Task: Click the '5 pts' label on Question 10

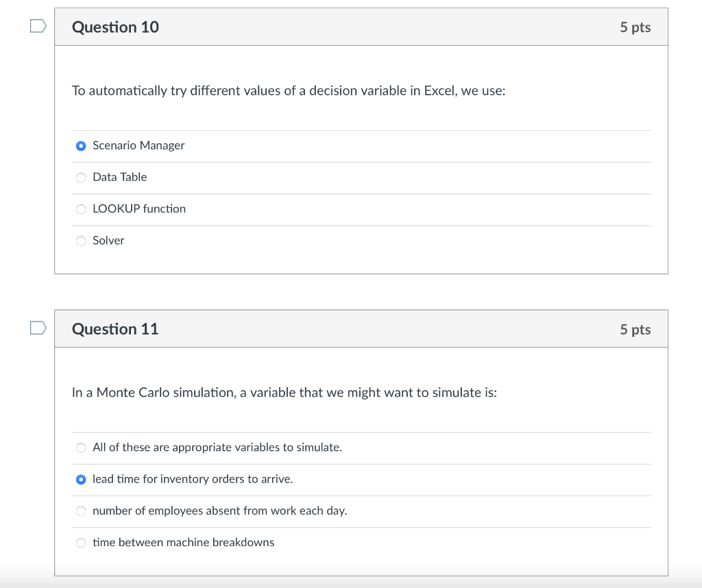Action: [x=634, y=27]
